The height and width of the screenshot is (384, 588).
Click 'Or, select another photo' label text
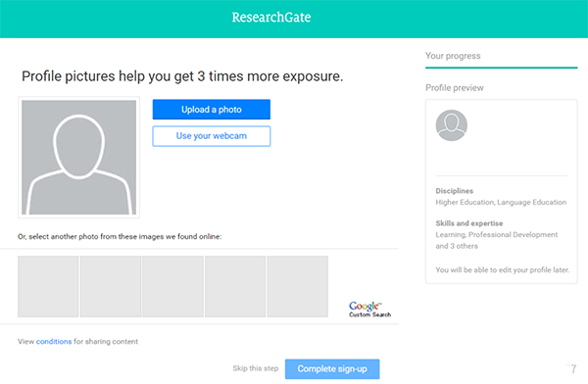point(120,237)
